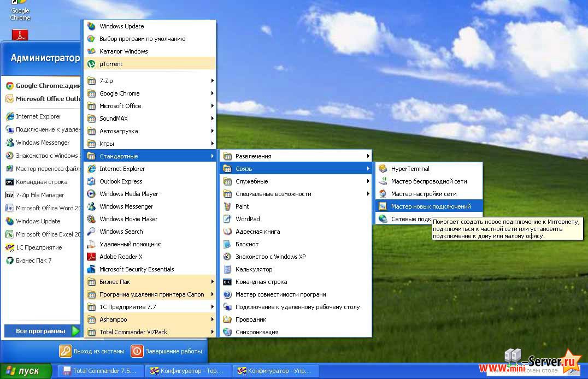Screen dimensions: 588x379
Task: Open Google Chrome pinned item
Action: click(x=42, y=86)
